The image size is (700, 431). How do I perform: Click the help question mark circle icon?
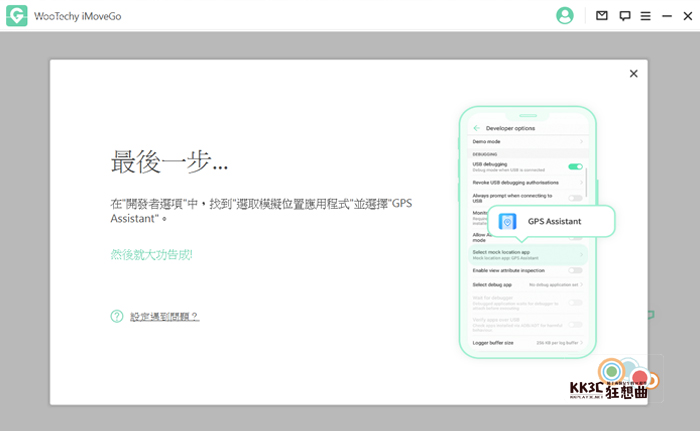[x=117, y=316]
